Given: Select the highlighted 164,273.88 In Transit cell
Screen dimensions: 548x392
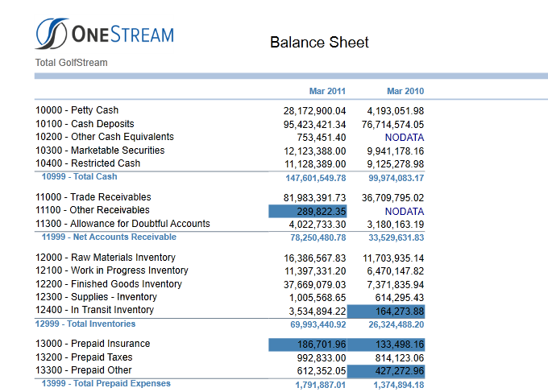Looking at the screenshot, I should (x=386, y=311).
